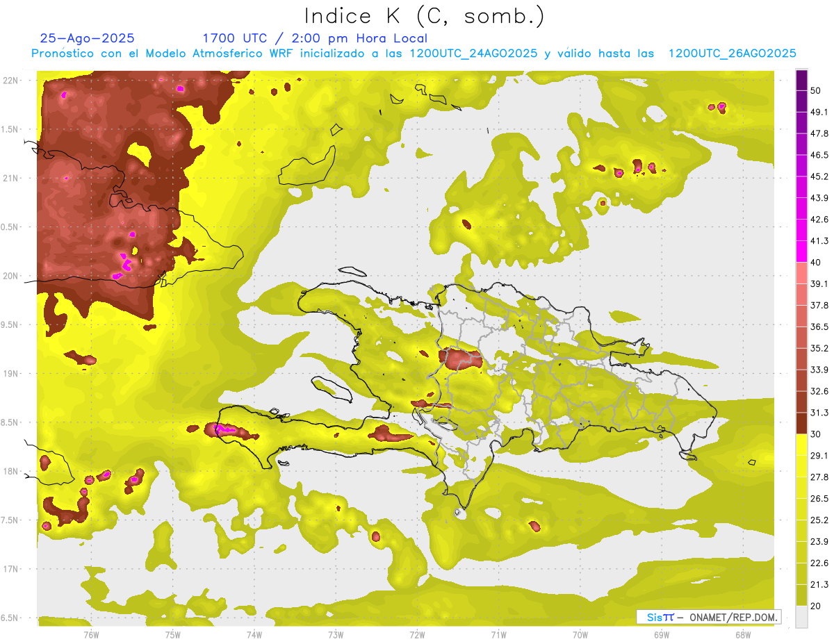Click the colorbar value "50"
The image size is (834, 644).
[817, 90]
